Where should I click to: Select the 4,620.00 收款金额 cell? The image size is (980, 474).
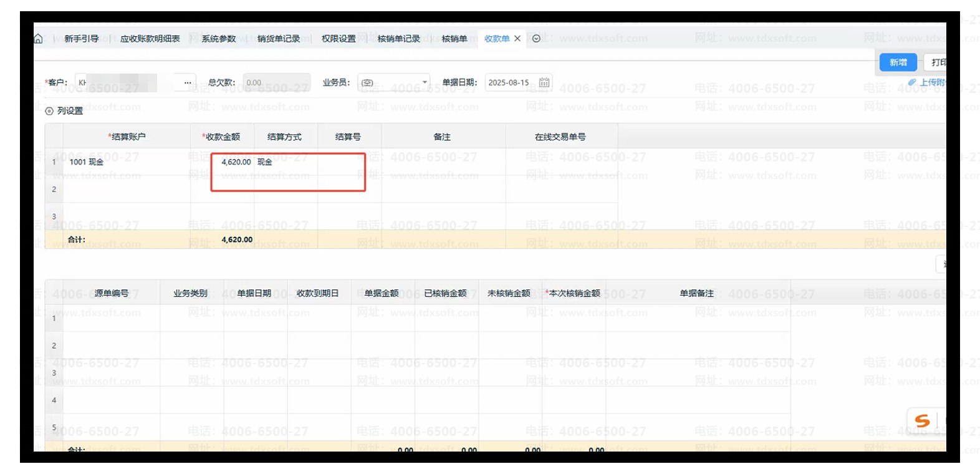[236, 162]
